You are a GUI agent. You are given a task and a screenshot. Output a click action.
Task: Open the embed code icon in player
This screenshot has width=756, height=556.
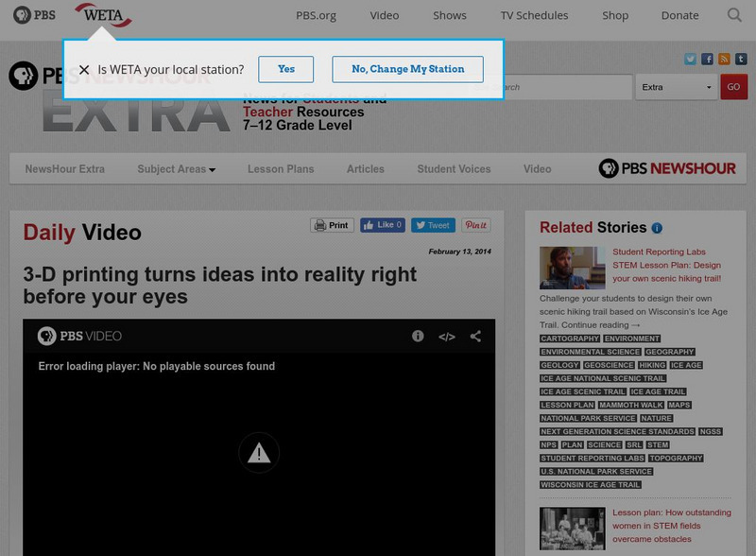tap(446, 337)
